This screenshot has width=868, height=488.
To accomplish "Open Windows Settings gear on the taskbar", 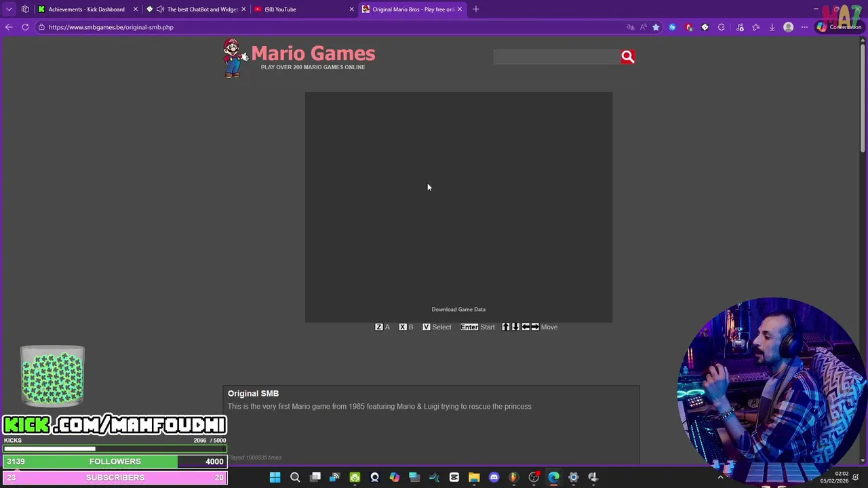I will tap(573, 478).
